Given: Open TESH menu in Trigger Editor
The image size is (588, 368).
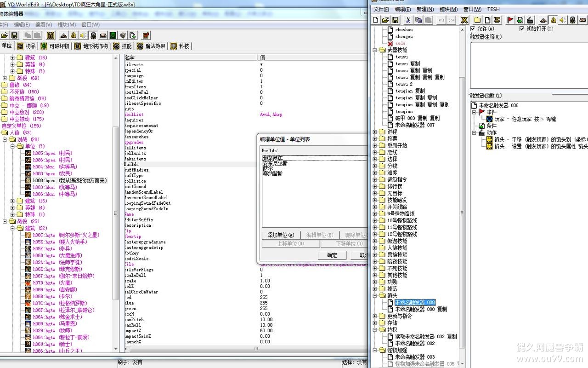Looking at the screenshot, I should [493, 9].
